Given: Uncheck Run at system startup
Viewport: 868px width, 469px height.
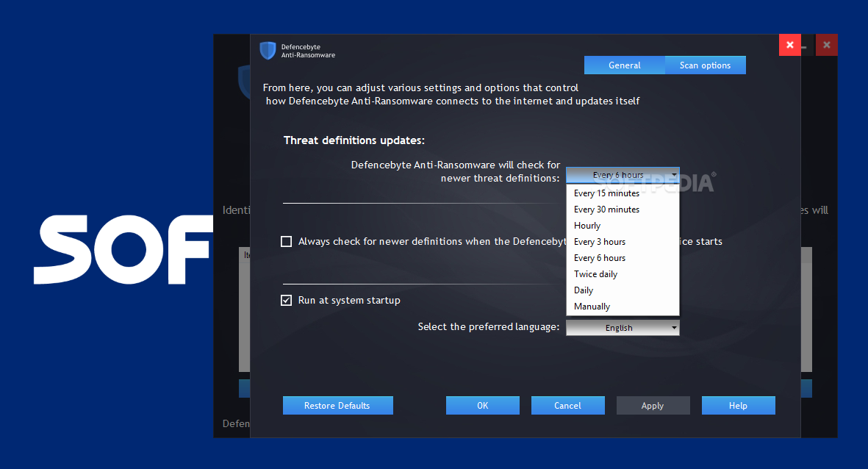Looking at the screenshot, I should tap(286, 300).
